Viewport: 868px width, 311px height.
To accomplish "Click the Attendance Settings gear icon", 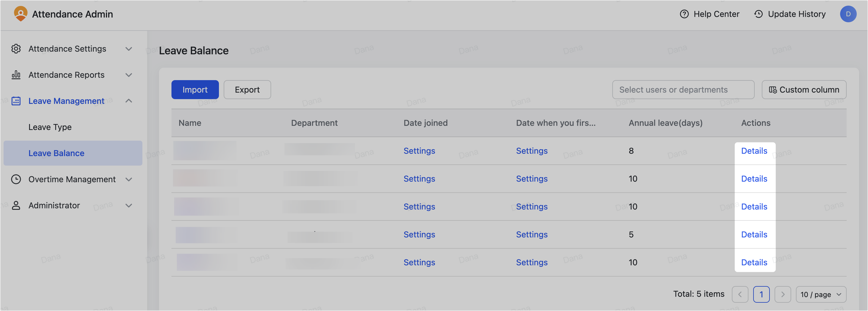I will pos(16,49).
